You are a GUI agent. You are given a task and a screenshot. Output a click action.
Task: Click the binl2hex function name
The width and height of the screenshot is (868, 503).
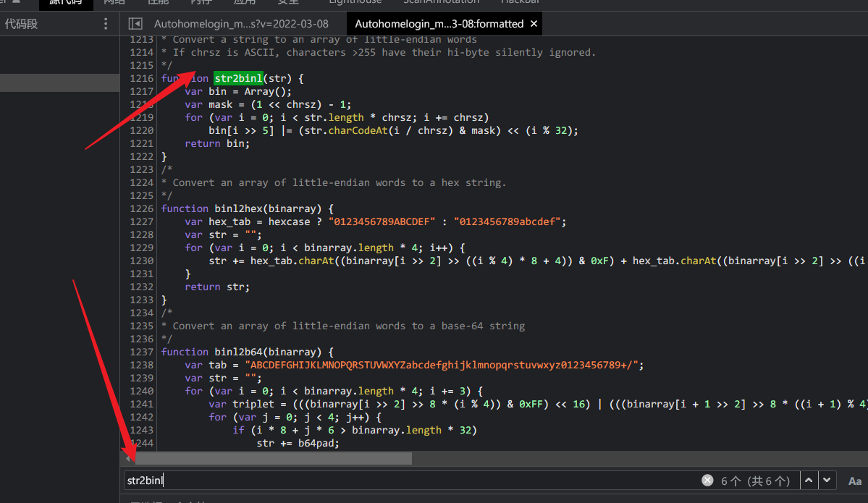[238, 208]
